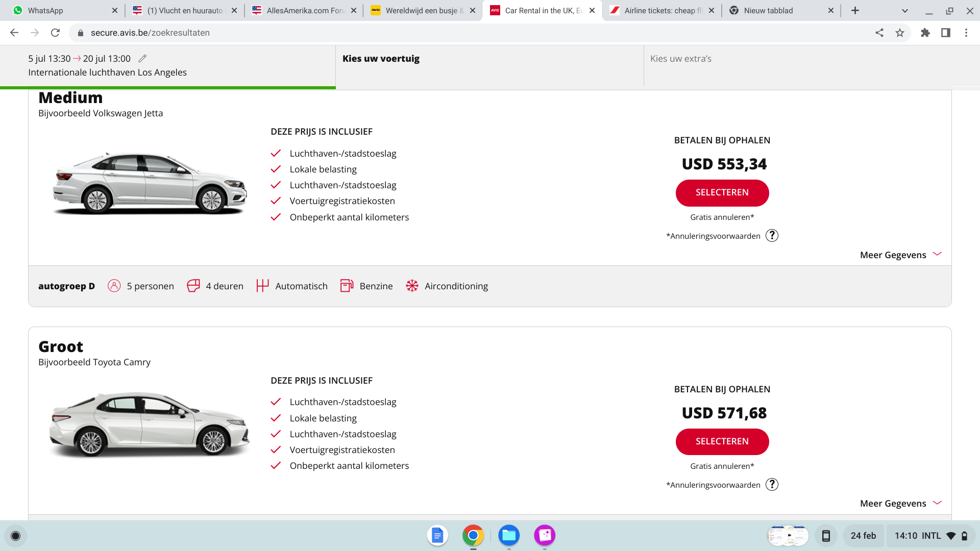Click the help icon beside Groot Annuleringsvoorwaarden
980x551 pixels.
pyautogui.click(x=772, y=485)
